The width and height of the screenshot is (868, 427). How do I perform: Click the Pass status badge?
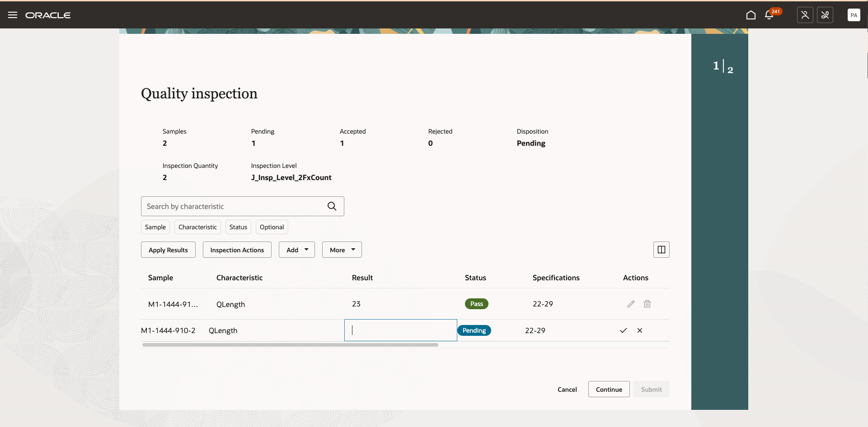pyautogui.click(x=477, y=304)
